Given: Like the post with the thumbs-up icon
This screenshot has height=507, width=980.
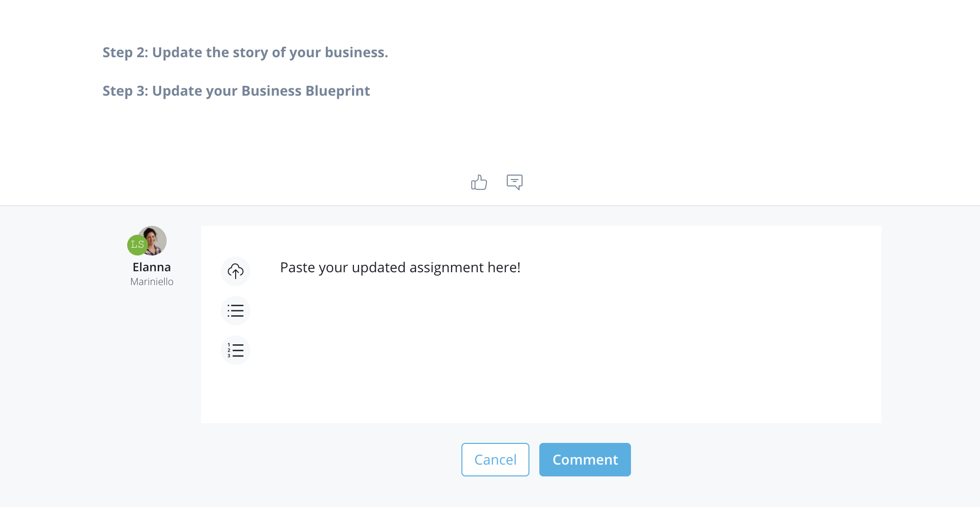Looking at the screenshot, I should tap(479, 182).
